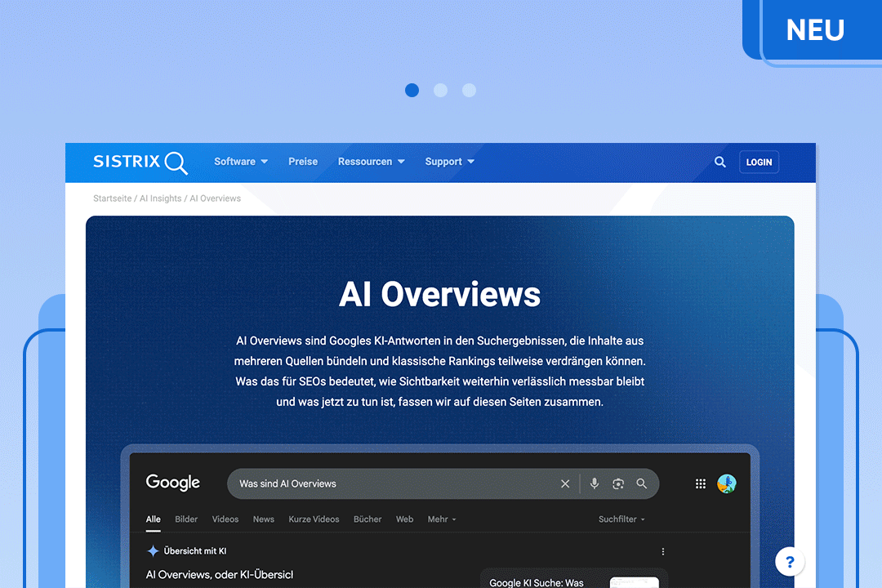This screenshot has width=882, height=588.
Task: Start voice search with microphone icon
Action: click(x=595, y=483)
